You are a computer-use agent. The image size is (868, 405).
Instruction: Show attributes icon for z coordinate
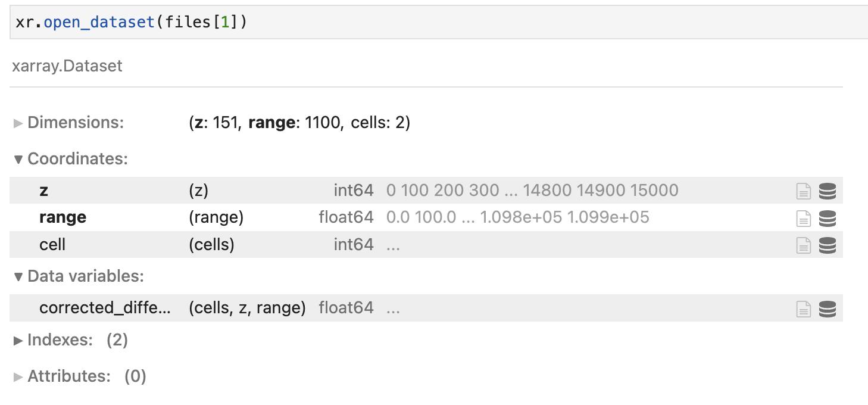tap(804, 191)
